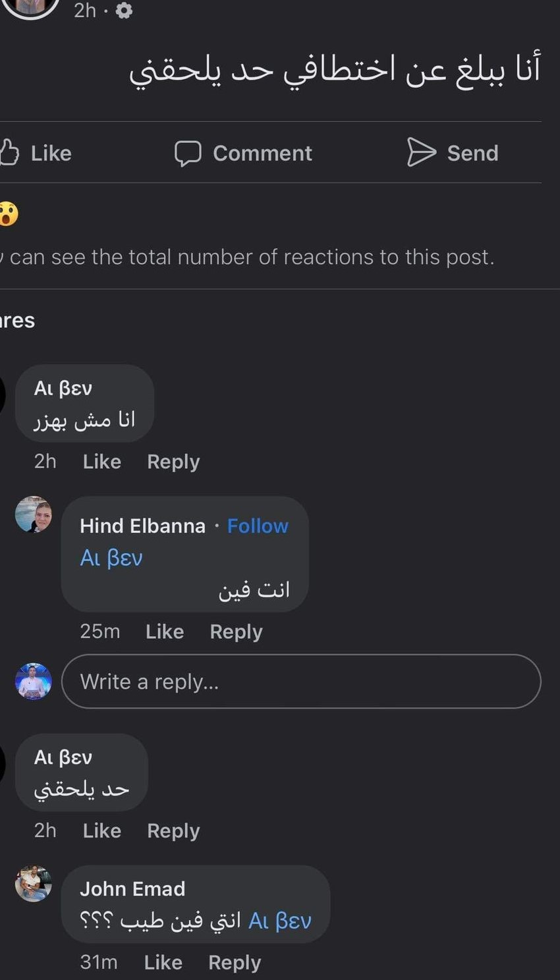Open the tagged Αι βεν mention in Hind's reply
This screenshot has width=560, height=980.
coord(111,558)
